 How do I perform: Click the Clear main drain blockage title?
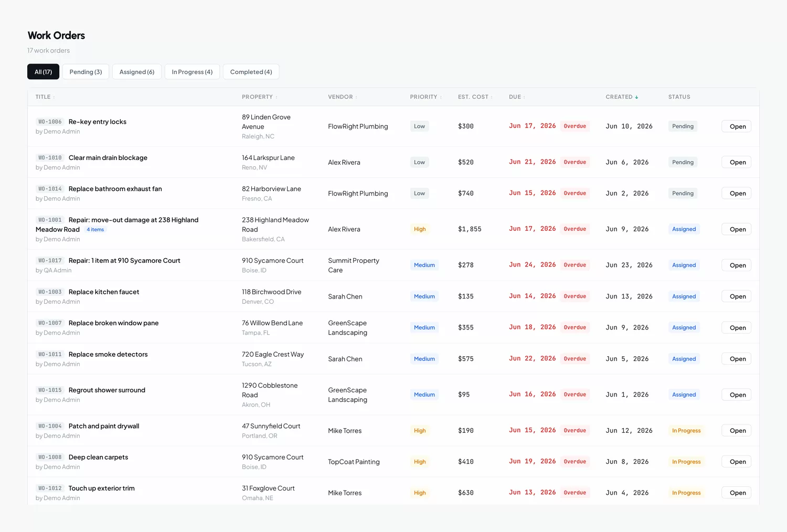[x=108, y=157]
